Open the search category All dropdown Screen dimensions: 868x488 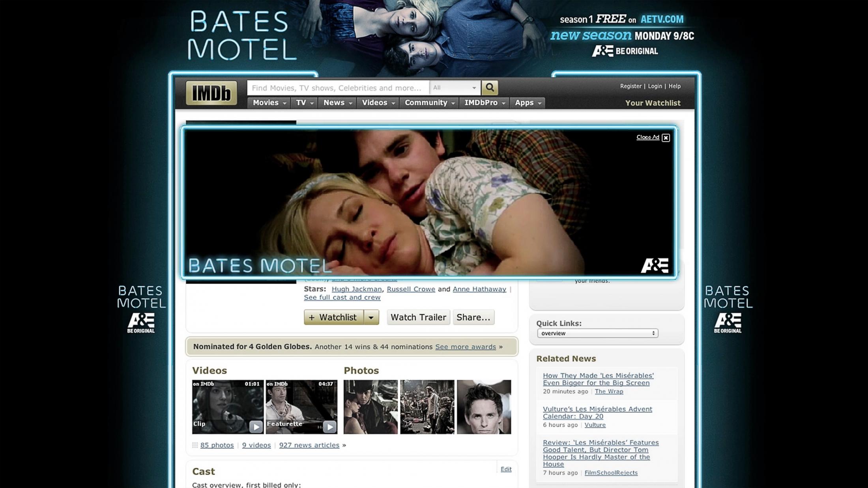[455, 88]
